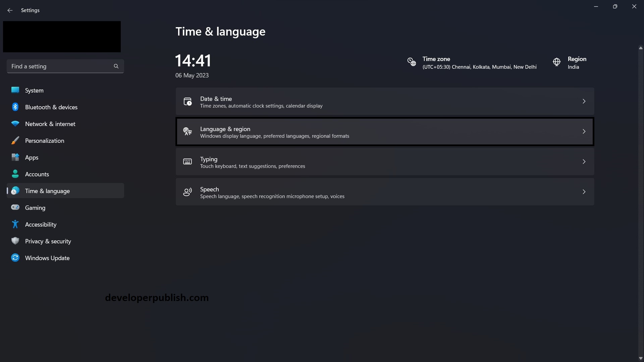Screen dimensions: 644x362
Task: Click the Accessibility person icon
Action: pyautogui.click(x=15, y=224)
